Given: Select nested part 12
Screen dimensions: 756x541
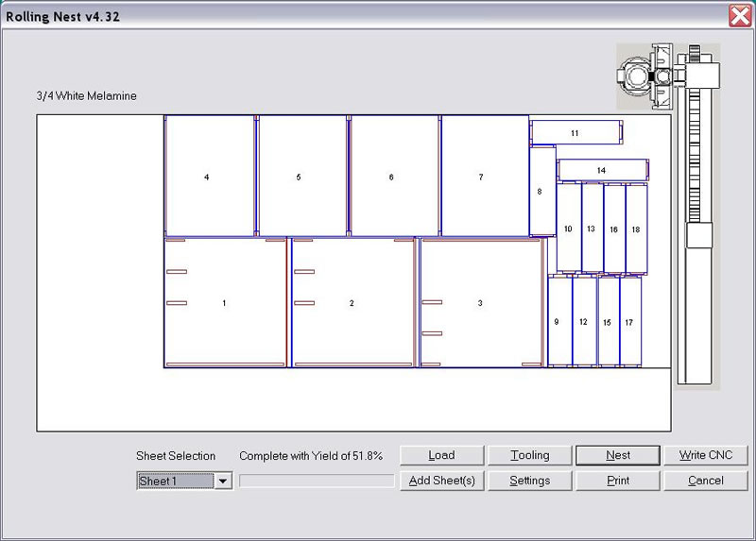Looking at the screenshot, I should pos(585,321).
